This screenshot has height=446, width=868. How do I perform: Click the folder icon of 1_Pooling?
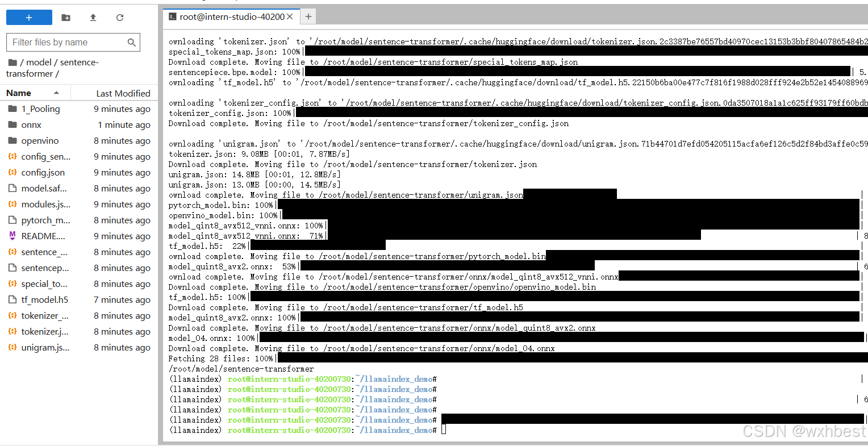pyautogui.click(x=13, y=109)
